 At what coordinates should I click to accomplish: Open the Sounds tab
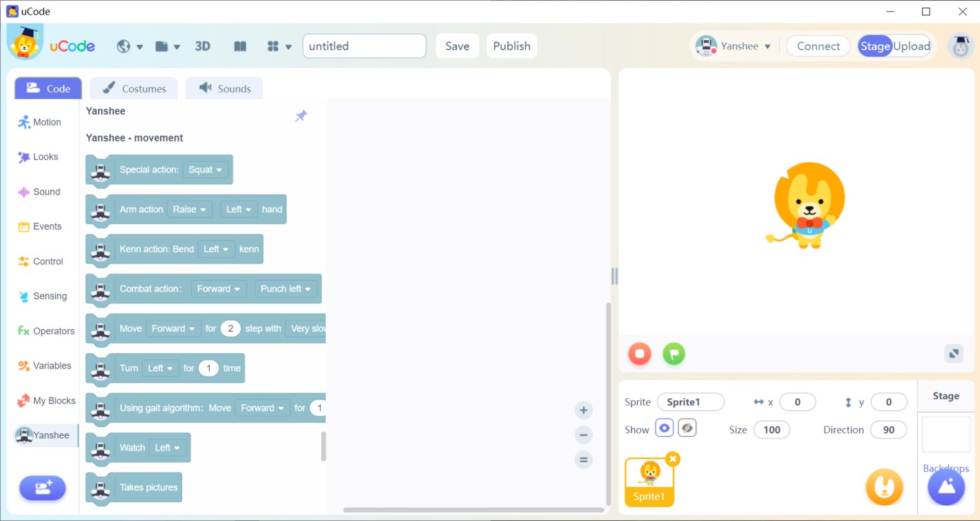(x=224, y=88)
